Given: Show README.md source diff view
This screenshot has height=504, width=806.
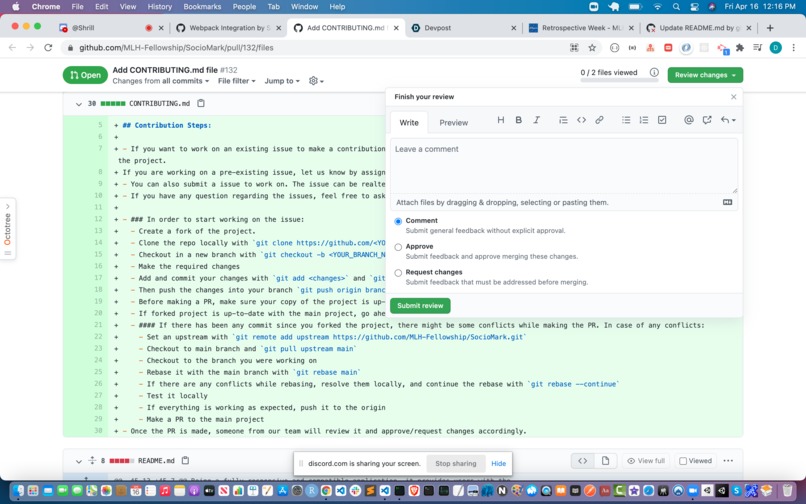Looking at the screenshot, I should click(582, 461).
